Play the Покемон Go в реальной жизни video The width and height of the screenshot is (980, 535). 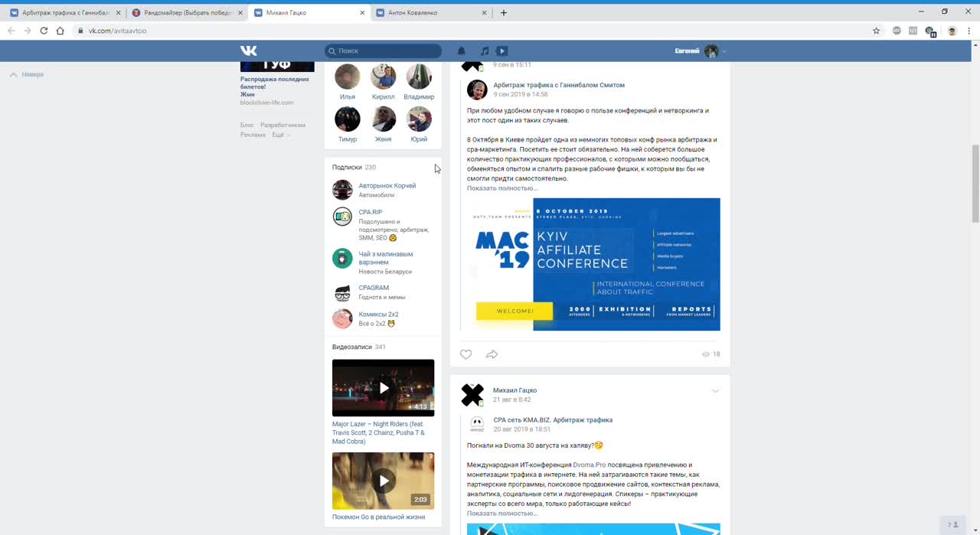(383, 481)
